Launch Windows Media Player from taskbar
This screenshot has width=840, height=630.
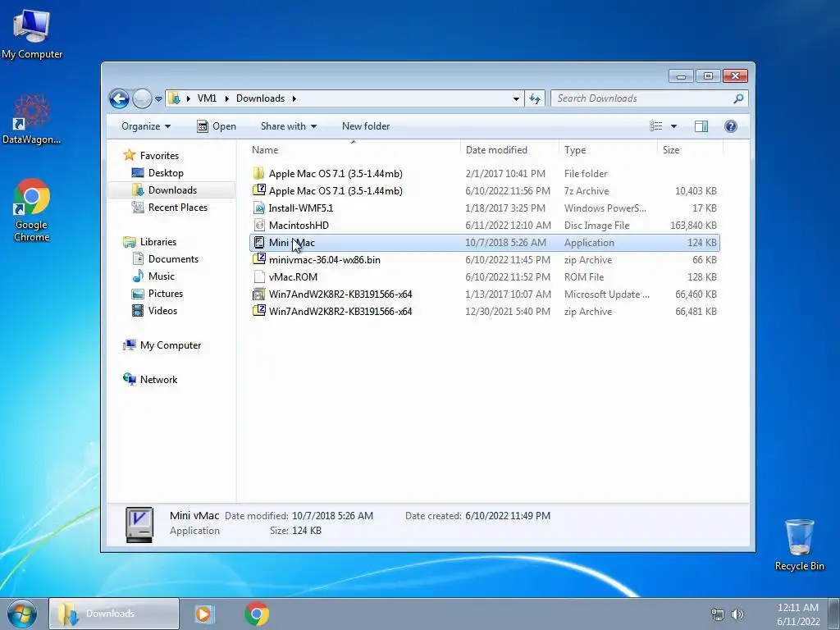pos(204,614)
